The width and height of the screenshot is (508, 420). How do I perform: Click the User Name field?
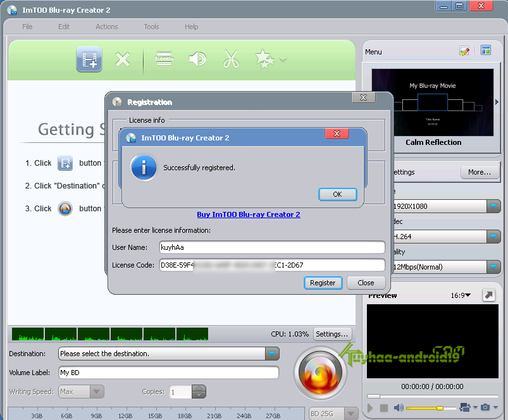coord(272,247)
